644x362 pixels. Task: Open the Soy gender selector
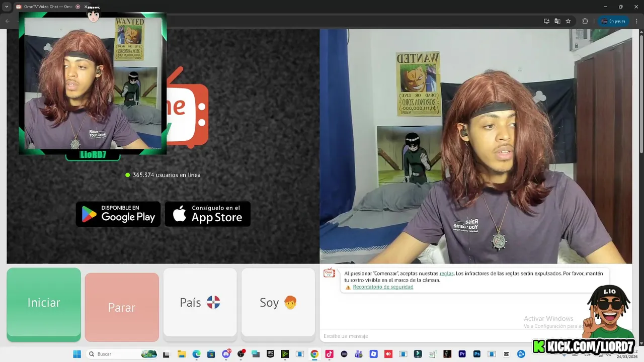(278, 302)
